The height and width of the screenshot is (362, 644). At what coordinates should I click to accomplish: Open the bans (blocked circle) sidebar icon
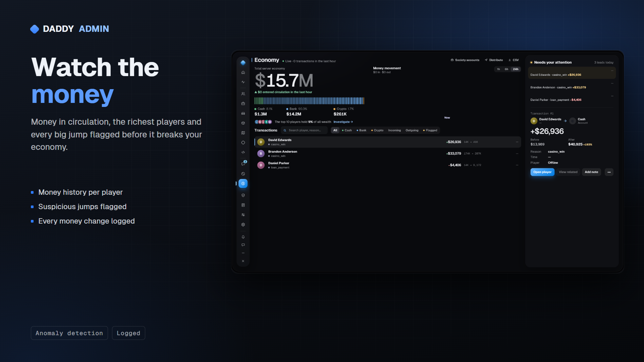(x=243, y=174)
